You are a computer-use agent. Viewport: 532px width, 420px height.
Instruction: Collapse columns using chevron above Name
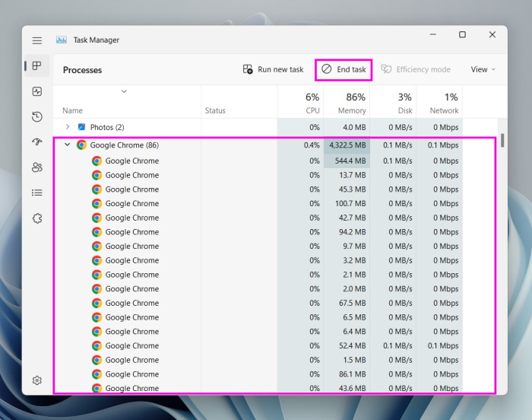coord(124,91)
